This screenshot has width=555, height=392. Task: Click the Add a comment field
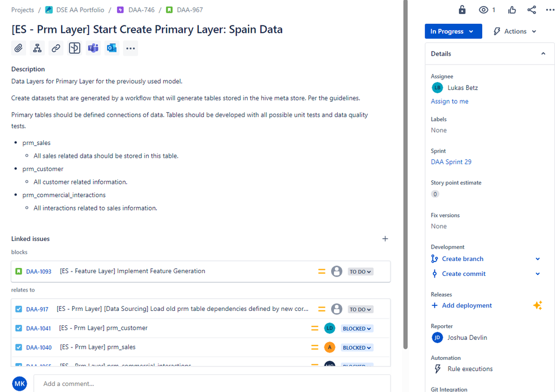pos(212,384)
